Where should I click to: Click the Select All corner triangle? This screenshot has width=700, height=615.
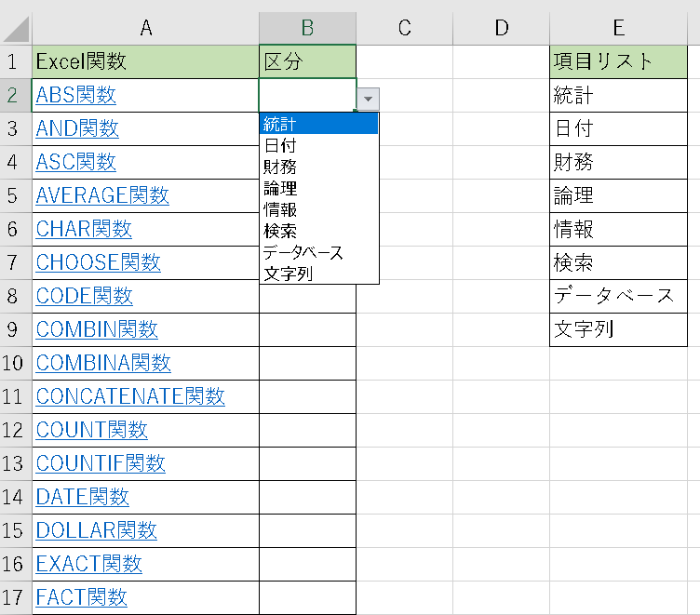(x=16, y=29)
